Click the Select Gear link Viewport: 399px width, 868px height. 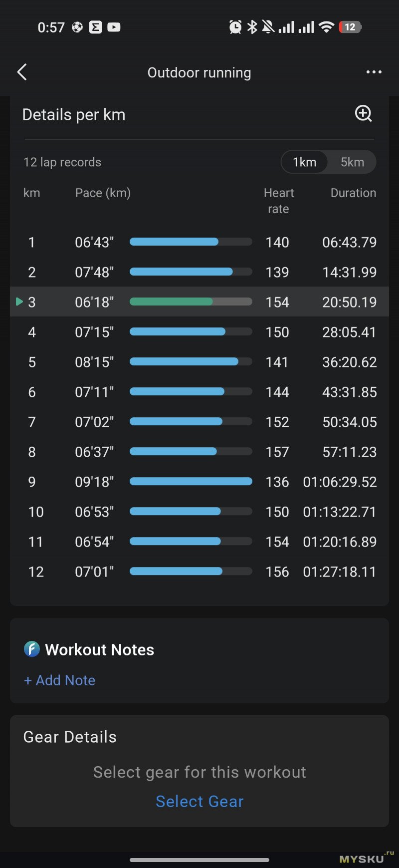[199, 801]
